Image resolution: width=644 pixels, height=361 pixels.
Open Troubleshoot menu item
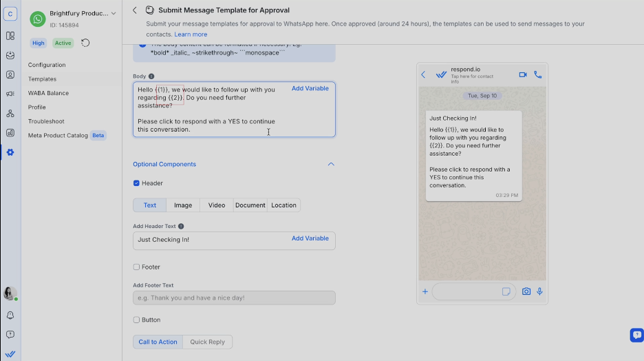pyautogui.click(x=46, y=121)
